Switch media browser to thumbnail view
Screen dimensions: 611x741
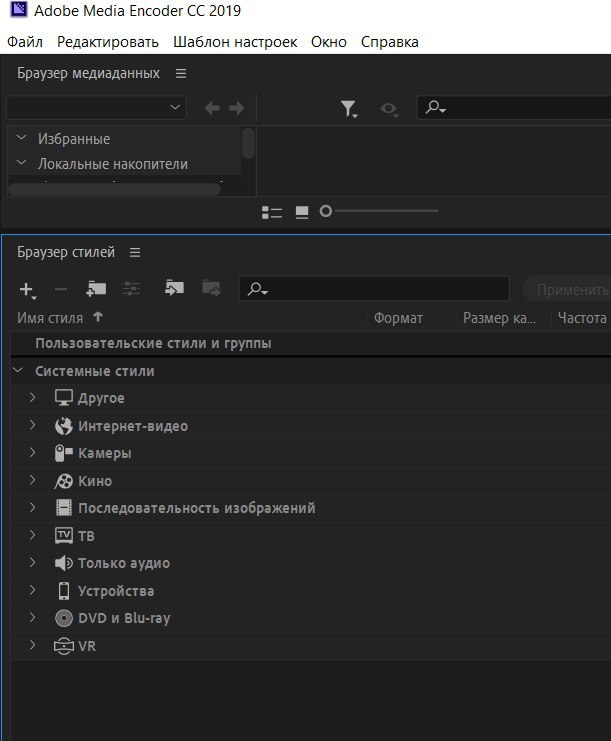point(302,212)
